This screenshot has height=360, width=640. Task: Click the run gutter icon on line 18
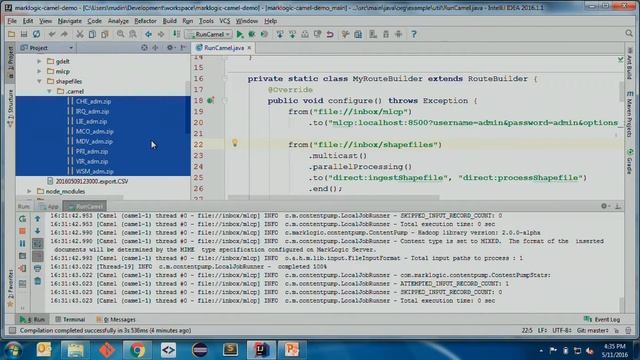211,100
